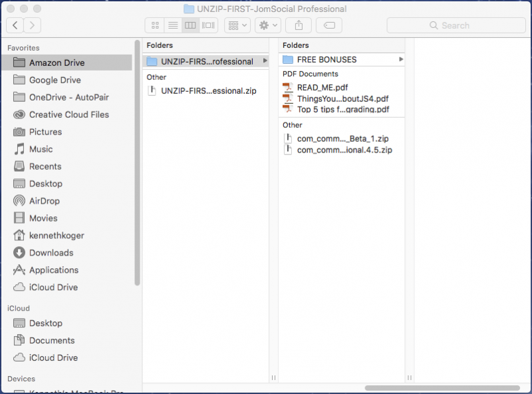This screenshot has width=532, height=394.
Task: Click the folder proxy icon in the title bar
Action: 189,9
